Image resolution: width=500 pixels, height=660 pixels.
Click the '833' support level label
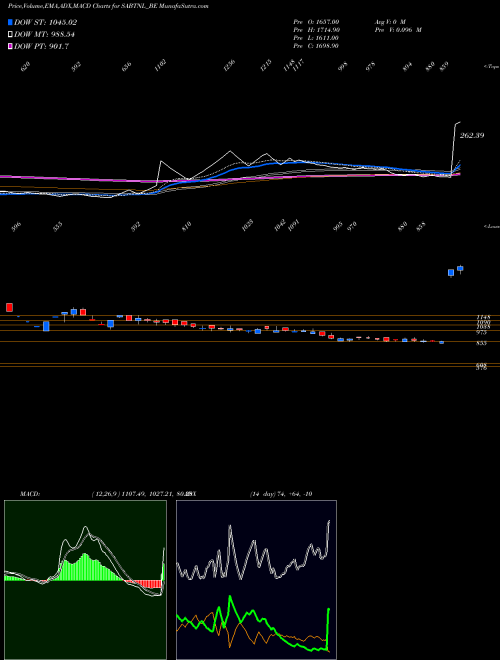pos(481,343)
